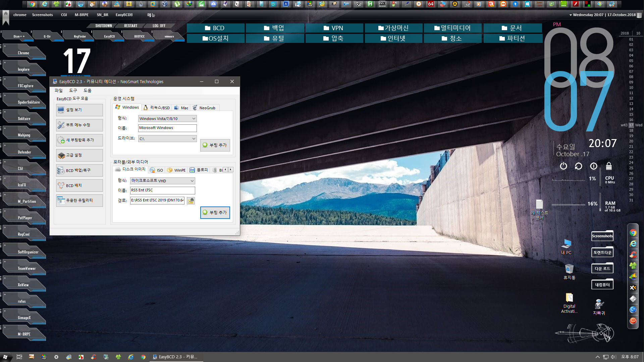
Task: Switch to the 리눅스/BSD tab
Action: tap(157, 108)
